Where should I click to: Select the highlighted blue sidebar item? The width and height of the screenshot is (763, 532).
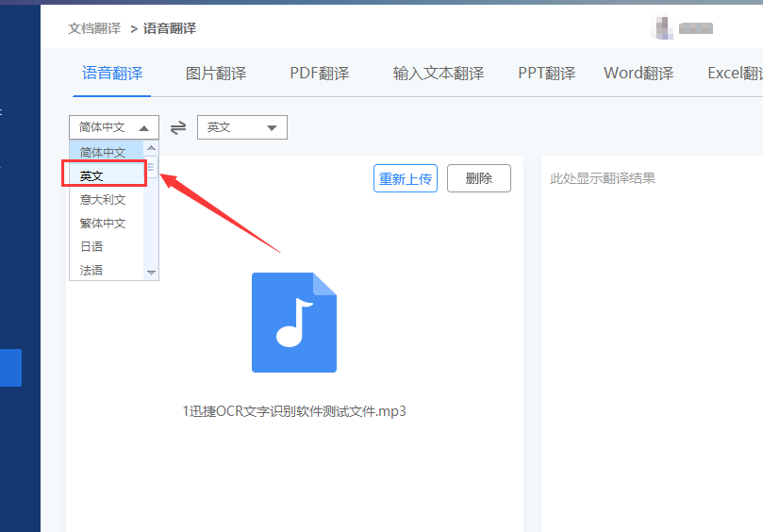click(x=10, y=368)
